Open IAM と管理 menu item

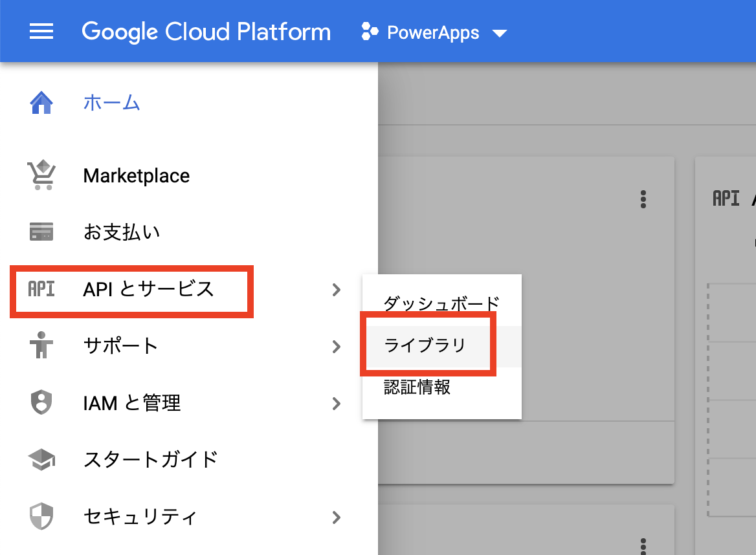coord(131,403)
